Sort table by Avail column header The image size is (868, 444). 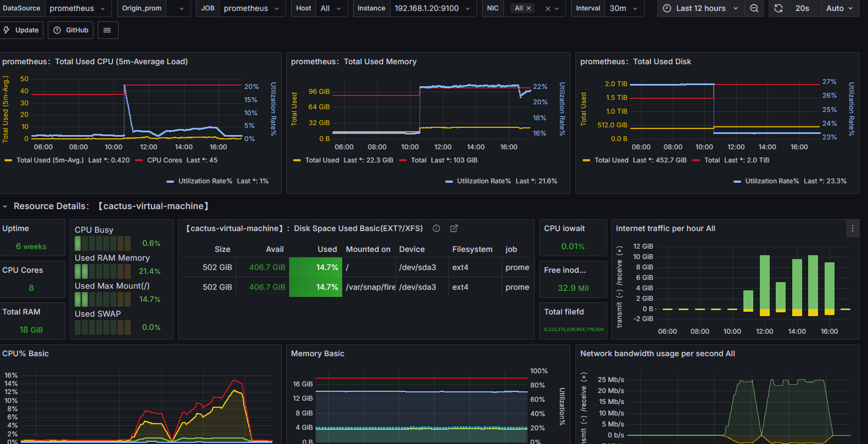275,249
